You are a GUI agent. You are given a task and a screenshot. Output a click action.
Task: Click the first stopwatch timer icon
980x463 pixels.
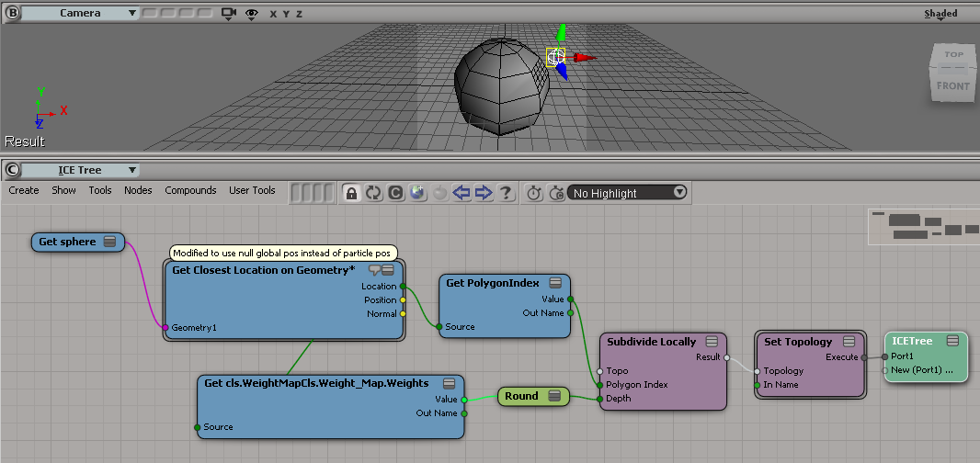[534, 193]
